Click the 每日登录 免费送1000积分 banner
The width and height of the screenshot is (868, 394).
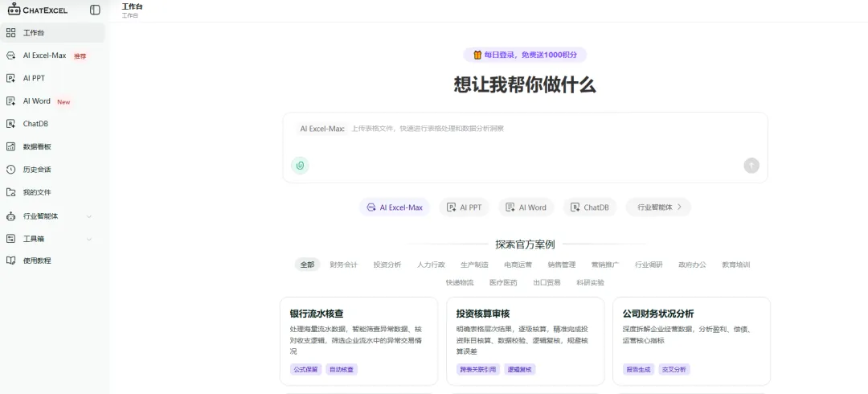(x=525, y=55)
